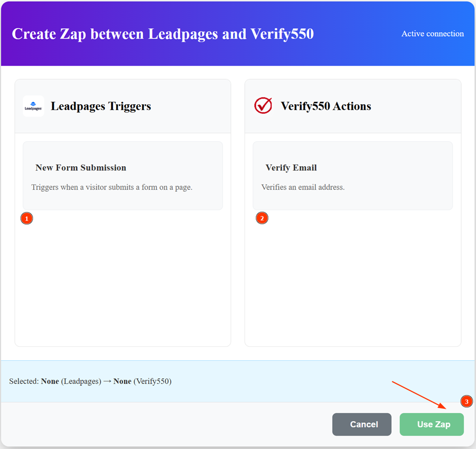
Task: Click the numbered badge 2 marker
Action: click(x=262, y=218)
